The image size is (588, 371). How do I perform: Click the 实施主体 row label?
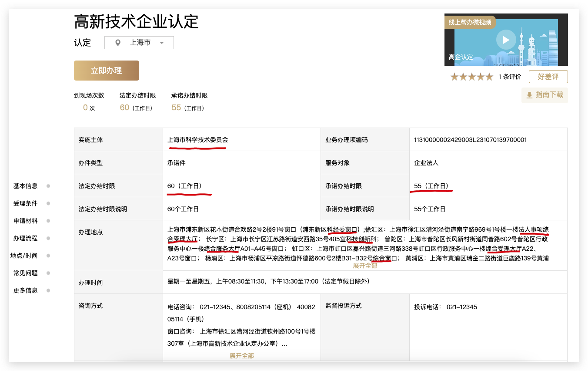click(x=90, y=140)
